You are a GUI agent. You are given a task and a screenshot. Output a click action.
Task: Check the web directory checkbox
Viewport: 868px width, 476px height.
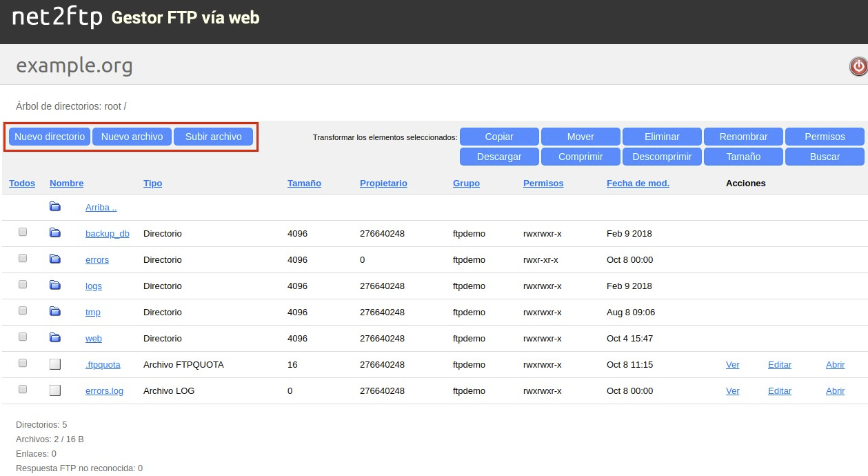pos(23,337)
